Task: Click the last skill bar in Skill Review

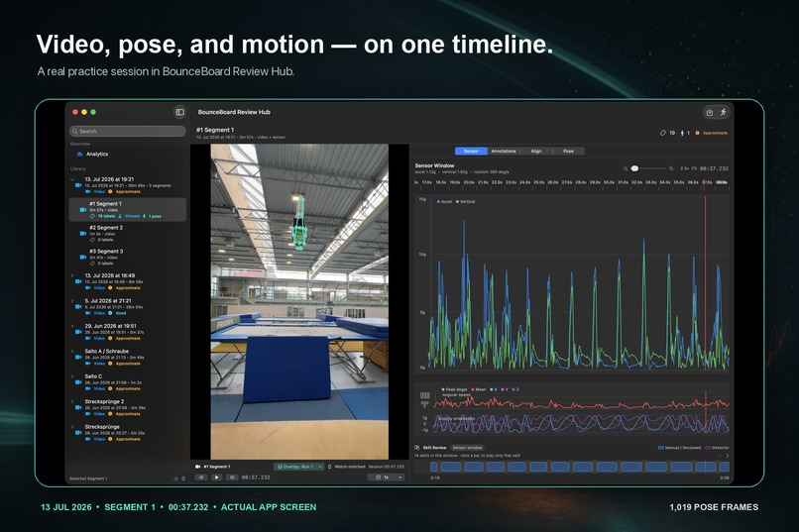Action: click(x=724, y=467)
